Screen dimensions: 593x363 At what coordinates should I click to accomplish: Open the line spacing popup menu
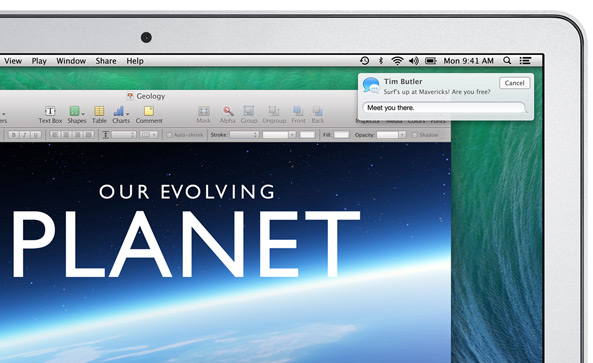point(124,135)
